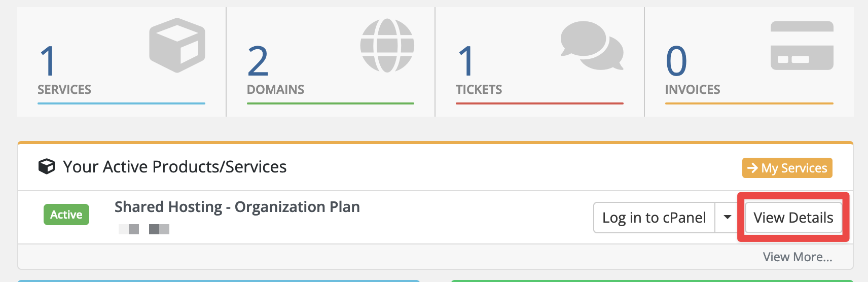Image resolution: width=868 pixels, height=282 pixels.
Task: Click the Your Active Products/Services heading
Action: 175,167
